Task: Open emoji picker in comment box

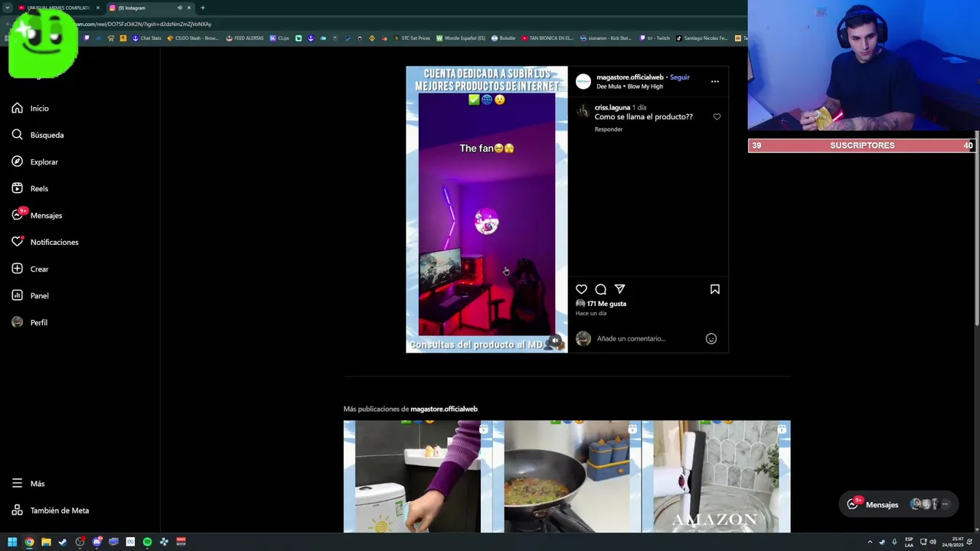Action: point(711,338)
